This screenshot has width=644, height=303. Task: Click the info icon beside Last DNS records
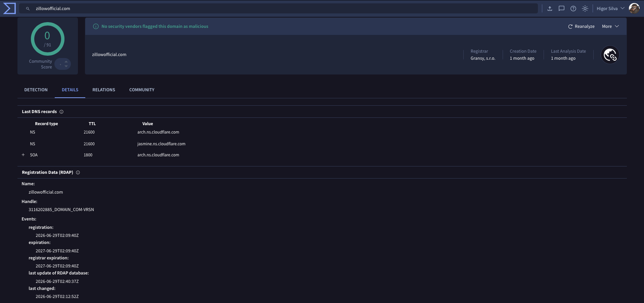click(x=61, y=112)
